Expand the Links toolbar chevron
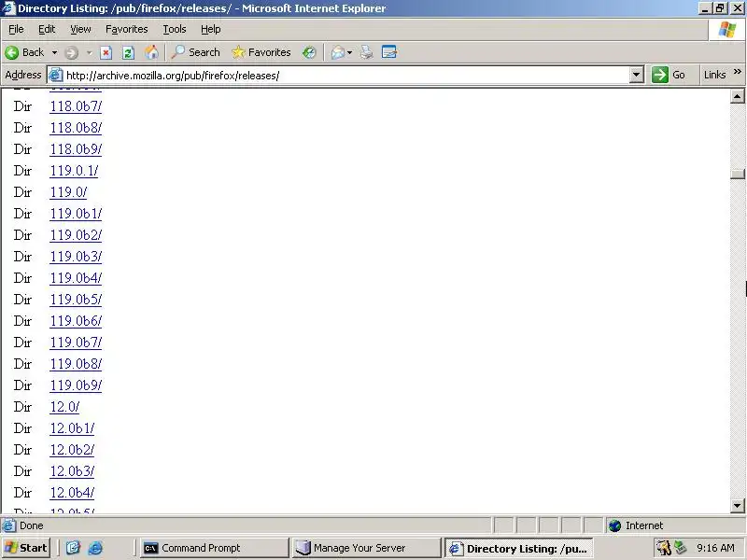The image size is (747, 560). click(738, 72)
